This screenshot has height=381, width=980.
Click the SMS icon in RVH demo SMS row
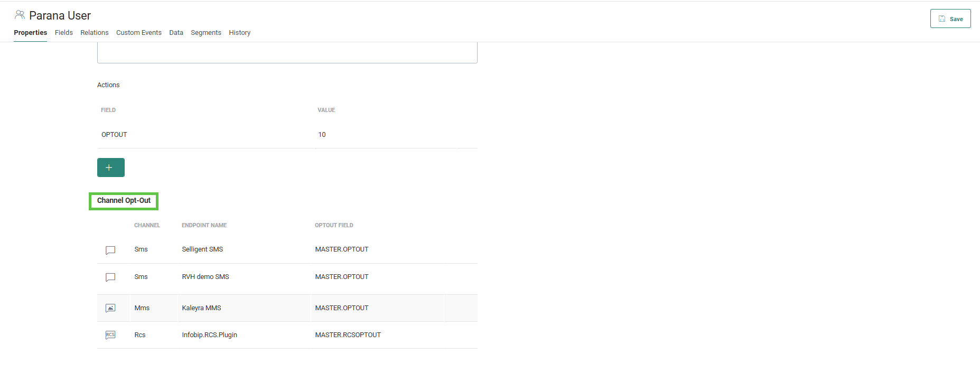[110, 277]
